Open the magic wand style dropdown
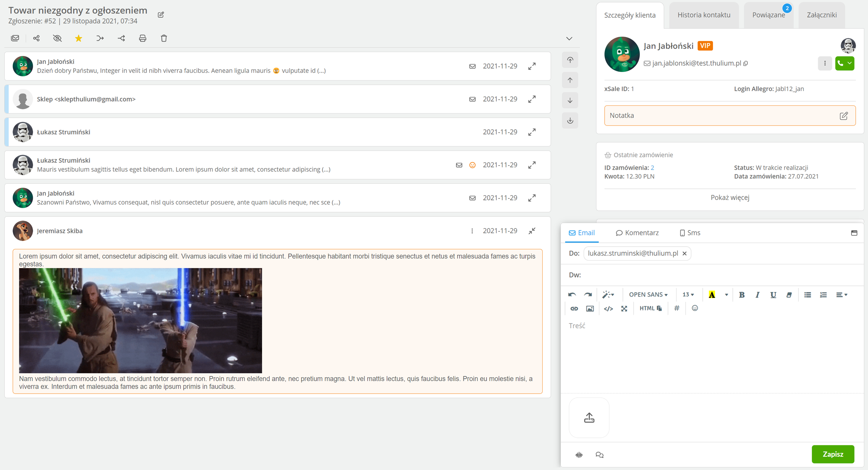Screen dimensions: 868x470 point(608,294)
